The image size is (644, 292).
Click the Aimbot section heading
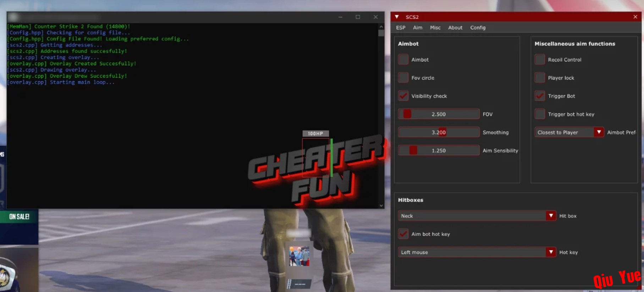[408, 44]
